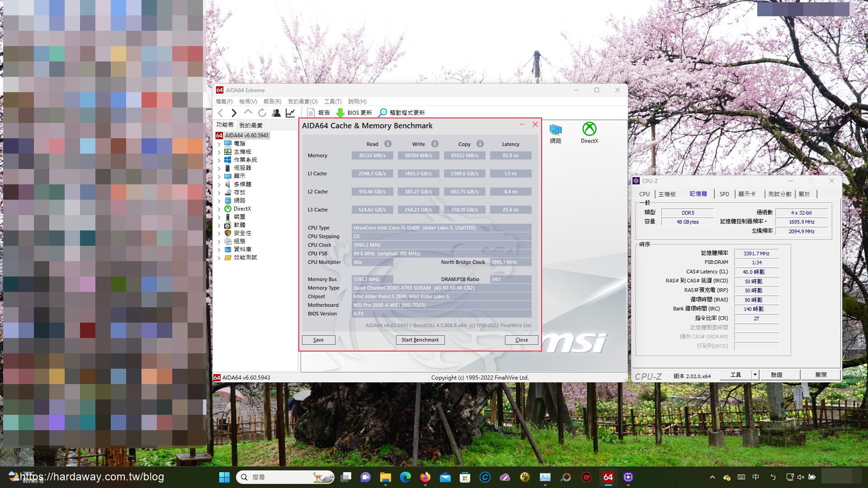Switch to 主機板 tab in CPU-Z
The height and width of the screenshot is (488, 868).
click(667, 194)
